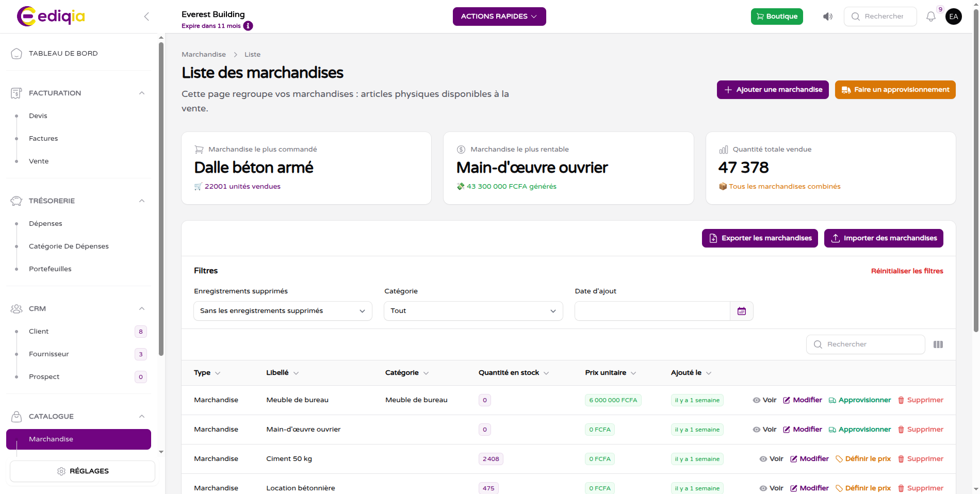The height and width of the screenshot is (494, 980).
Task: Click Ajouter une marchandise button
Action: [773, 90]
